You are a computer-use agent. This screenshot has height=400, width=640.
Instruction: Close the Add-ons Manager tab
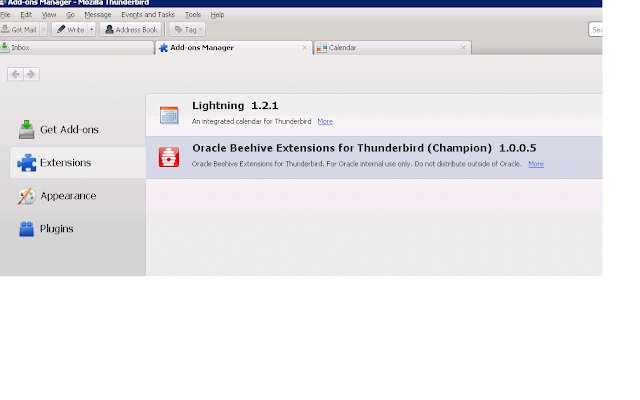coord(304,47)
